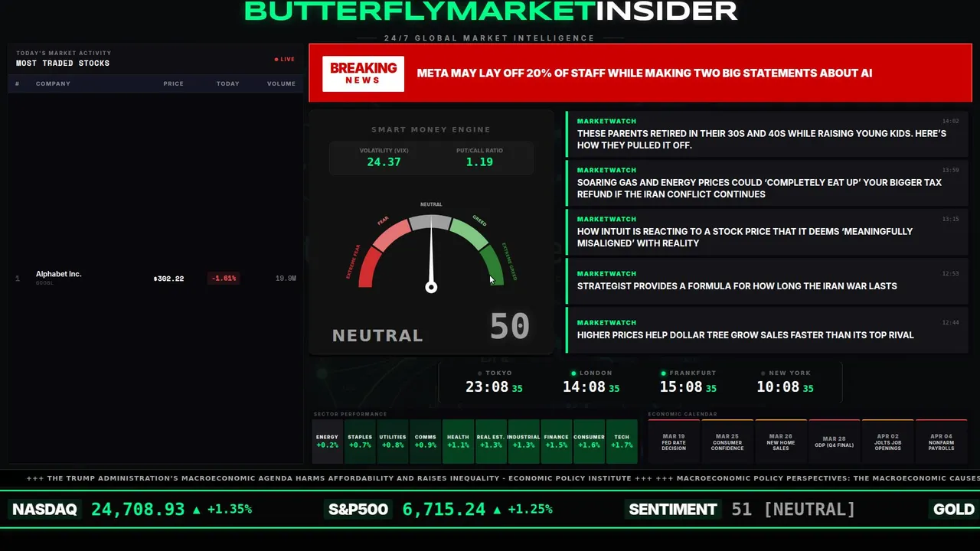The width and height of the screenshot is (980, 551).
Task: Click the dark green Extreme Greed gauge segment
Action: (x=492, y=265)
